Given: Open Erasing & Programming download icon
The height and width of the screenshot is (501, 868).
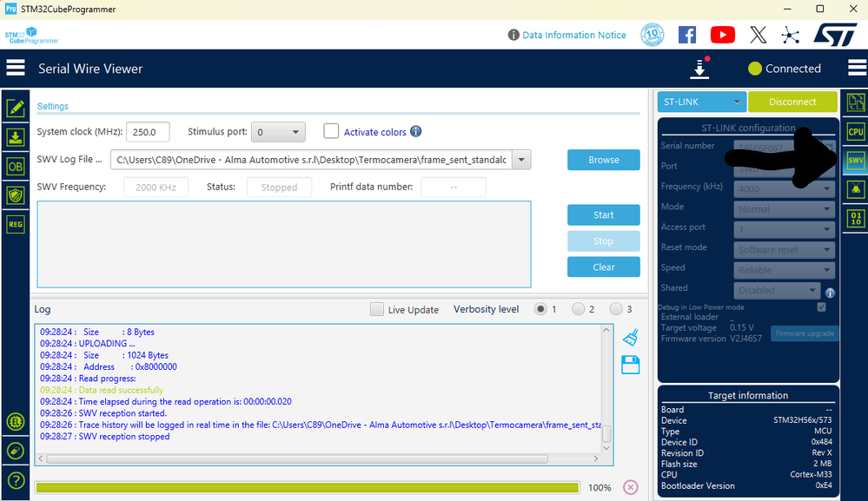Looking at the screenshot, I should point(16,137).
